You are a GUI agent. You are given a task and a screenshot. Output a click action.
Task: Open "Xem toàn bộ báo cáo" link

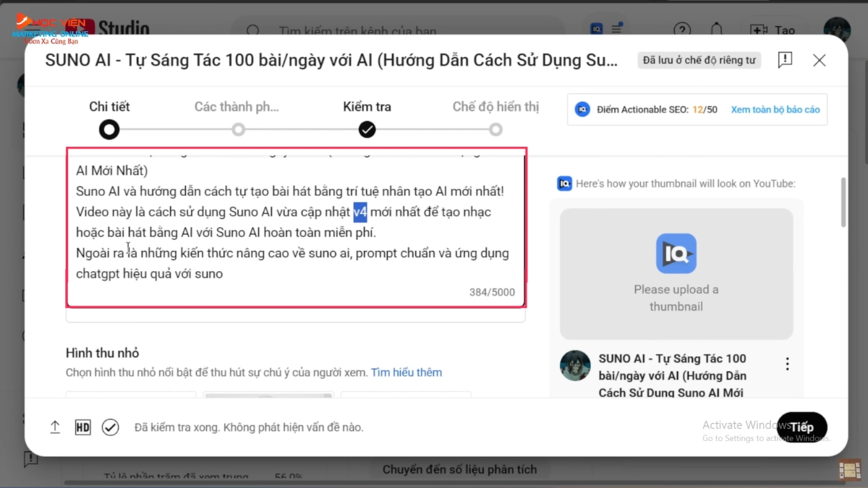[x=775, y=109]
